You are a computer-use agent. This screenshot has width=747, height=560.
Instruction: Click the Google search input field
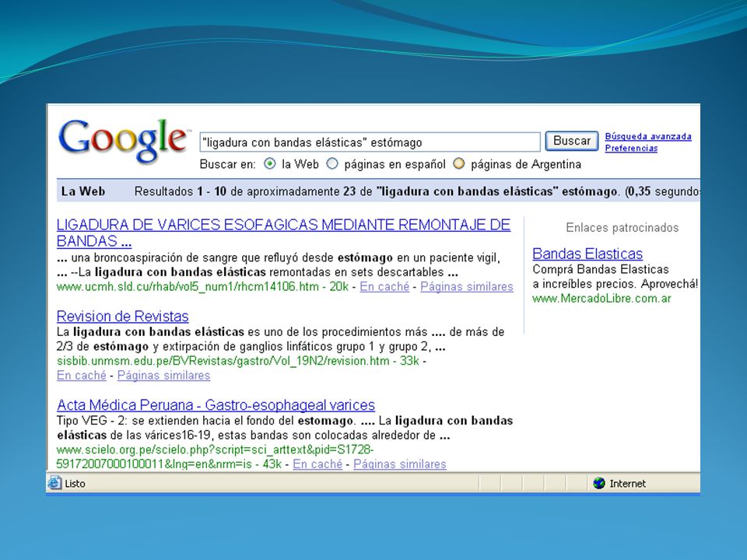(x=370, y=142)
